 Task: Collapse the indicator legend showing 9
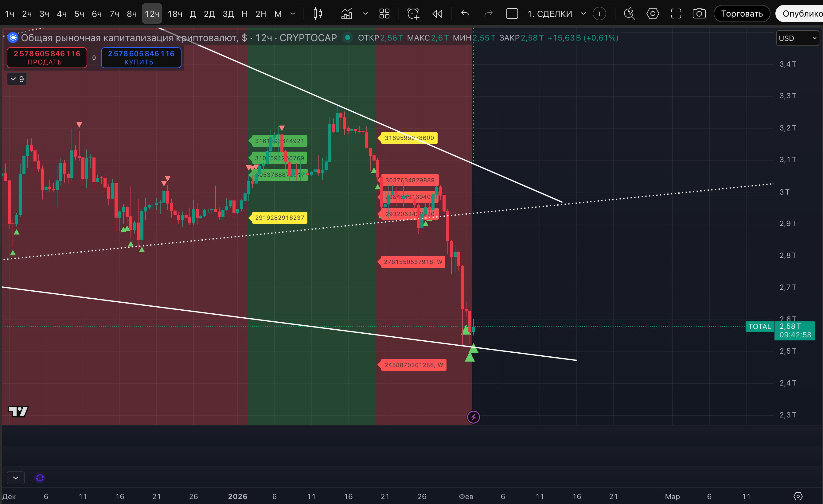[17, 79]
